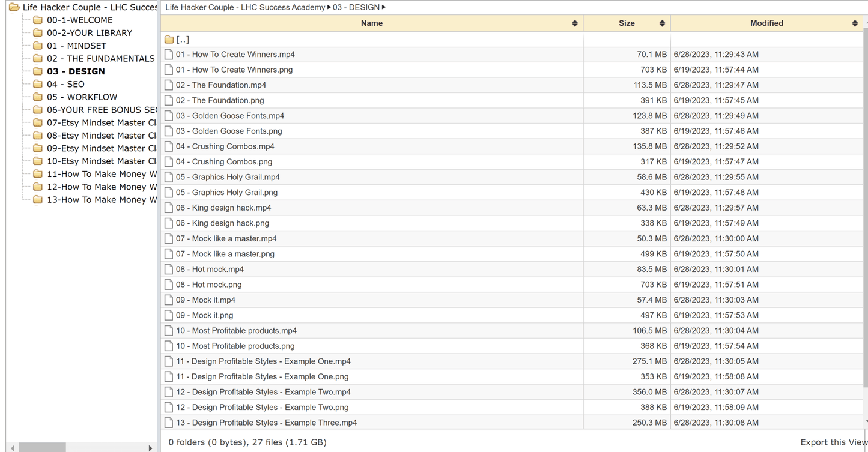Click file icon of 05 - Graphics Holy Grail.png
The height and width of the screenshot is (452, 868).
169,192
